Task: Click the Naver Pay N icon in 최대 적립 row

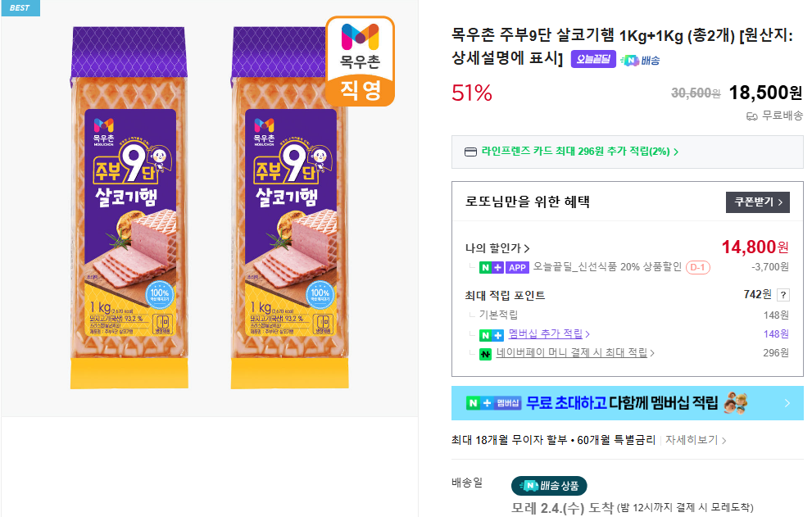Action: pos(484,354)
